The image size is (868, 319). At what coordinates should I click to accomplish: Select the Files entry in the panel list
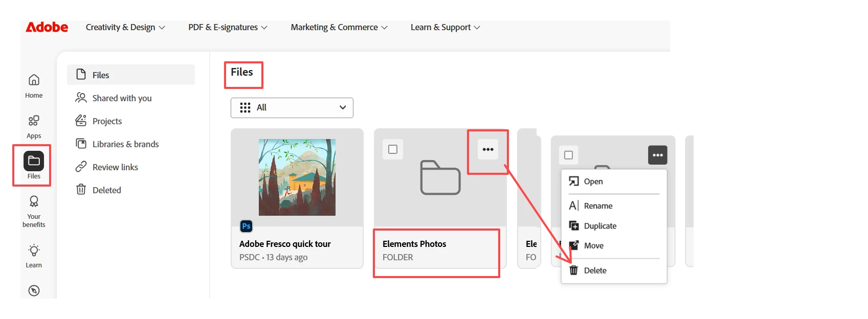click(x=131, y=75)
